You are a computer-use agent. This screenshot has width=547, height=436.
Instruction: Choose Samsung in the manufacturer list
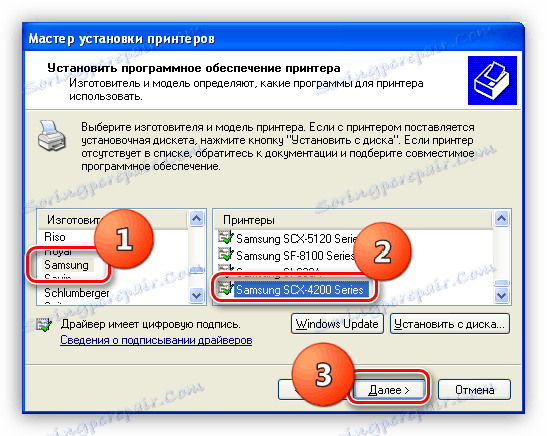tap(66, 265)
